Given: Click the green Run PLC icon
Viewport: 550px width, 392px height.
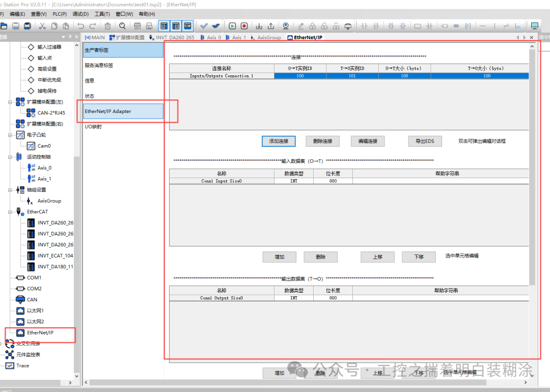Looking at the screenshot, I should [x=232, y=26].
